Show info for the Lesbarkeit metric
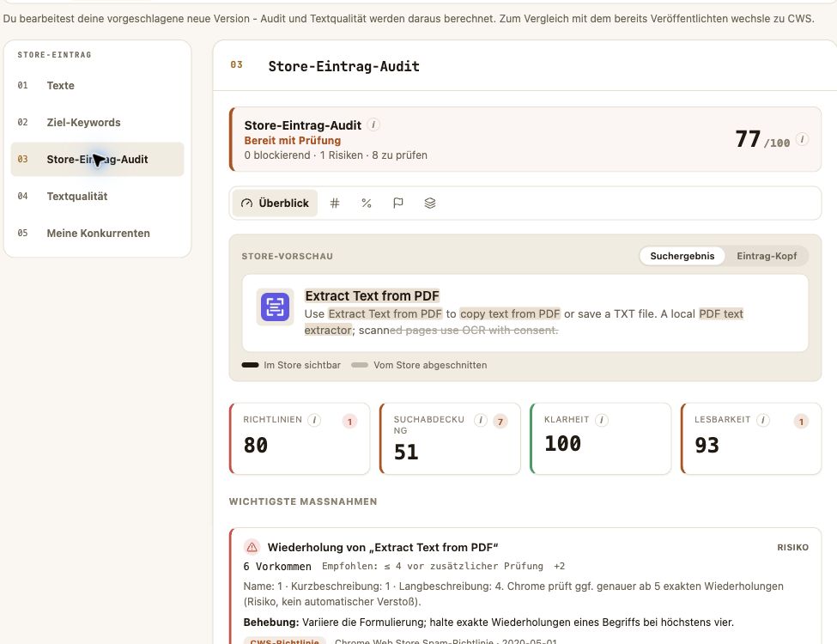 point(763,420)
